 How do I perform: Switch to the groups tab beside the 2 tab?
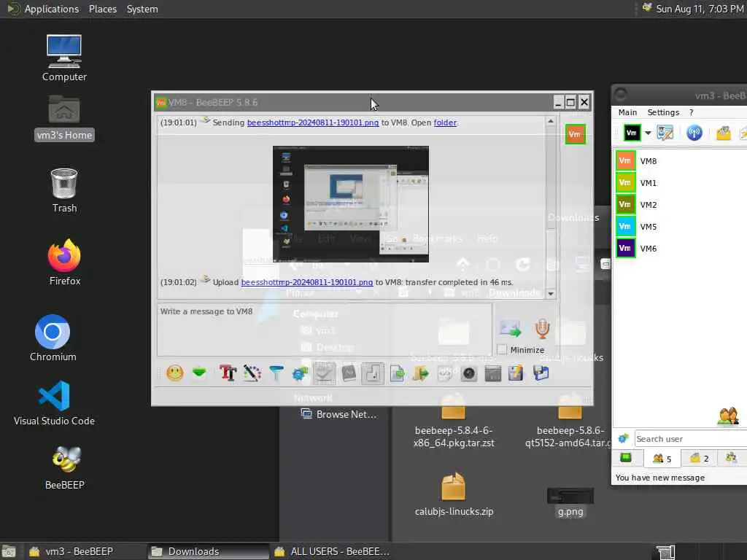[731, 458]
